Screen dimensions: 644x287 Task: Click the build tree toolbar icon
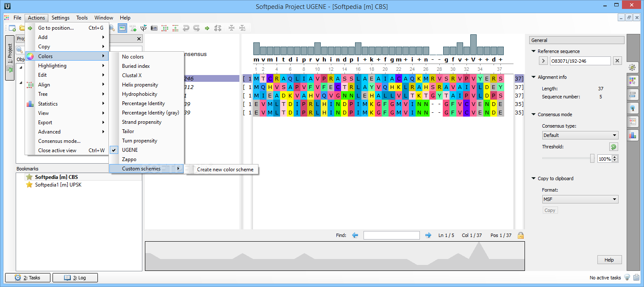[144, 28]
